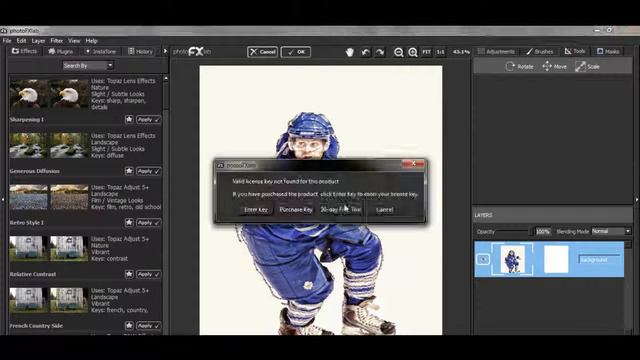Switch to the Masks tab

pos(608,51)
